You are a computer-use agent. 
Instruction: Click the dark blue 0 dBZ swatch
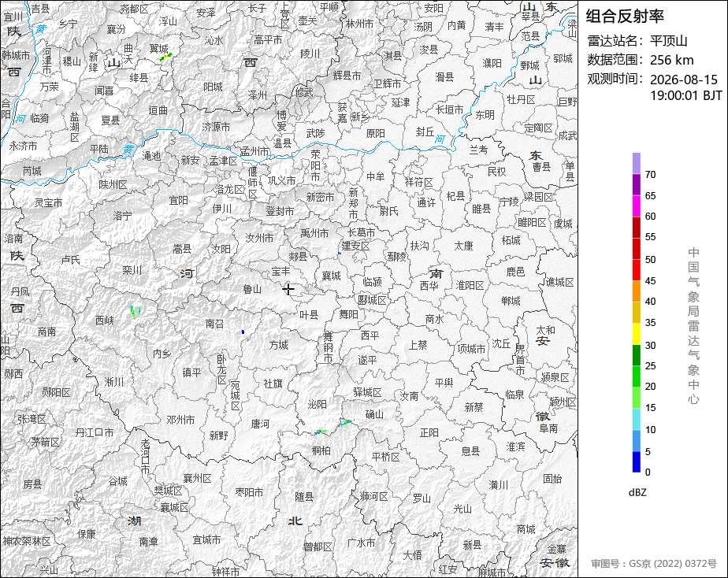pos(636,462)
